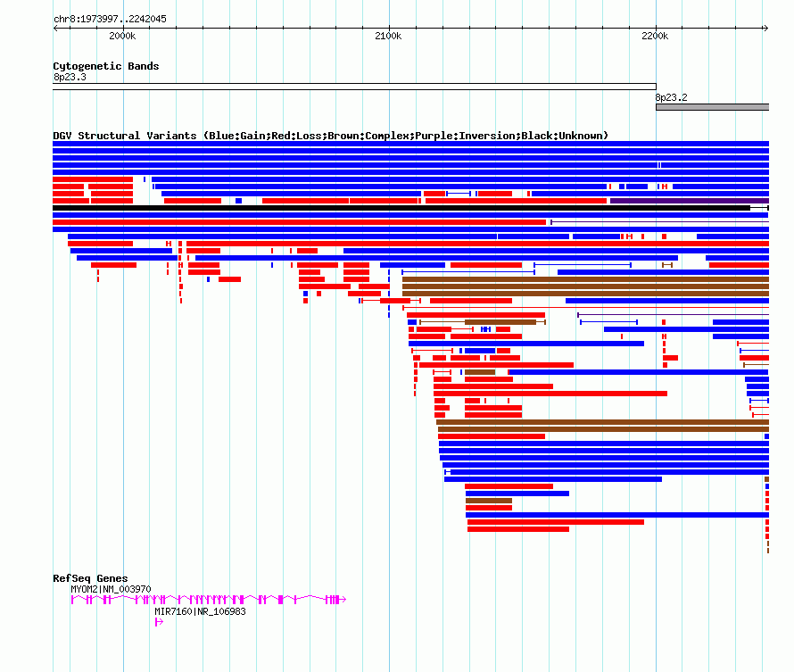Click the 2000k ruler label
Viewport: 794px width, 672px height.
point(122,36)
